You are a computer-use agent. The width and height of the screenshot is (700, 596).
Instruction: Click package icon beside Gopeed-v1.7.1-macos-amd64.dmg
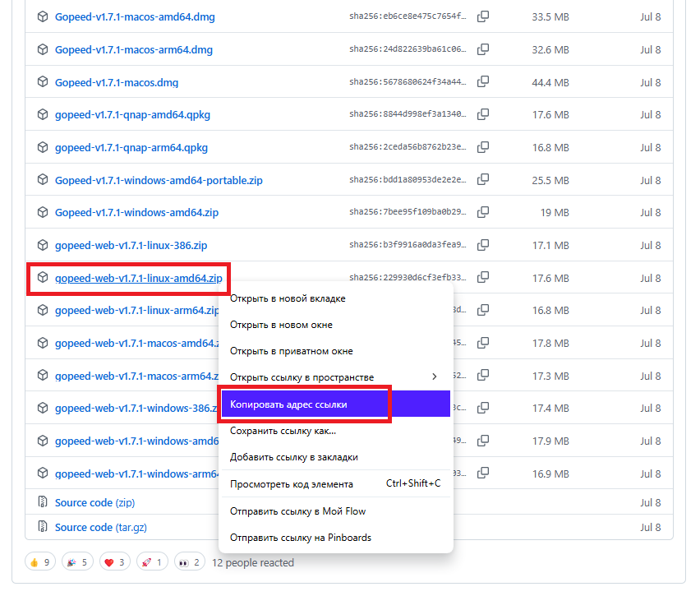point(43,16)
